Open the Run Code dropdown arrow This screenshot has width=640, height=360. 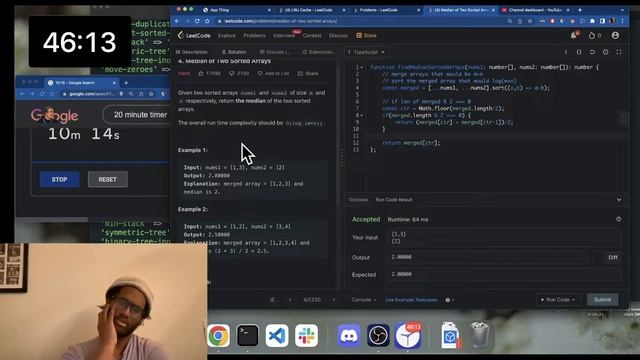click(x=573, y=300)
